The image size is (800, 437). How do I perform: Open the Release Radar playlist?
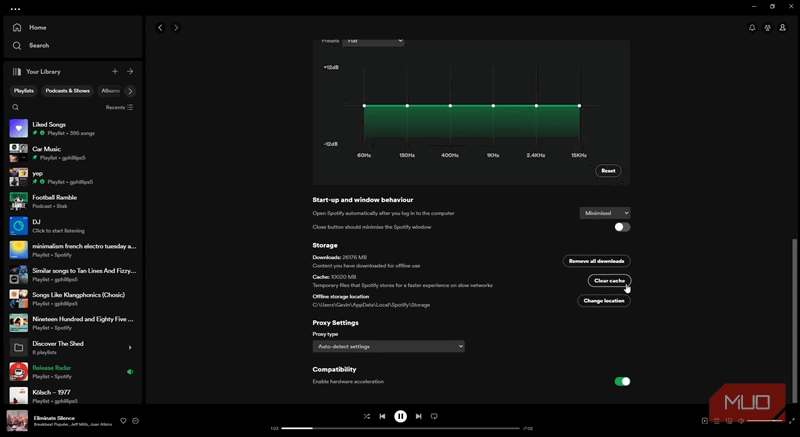tap(73, 372)
